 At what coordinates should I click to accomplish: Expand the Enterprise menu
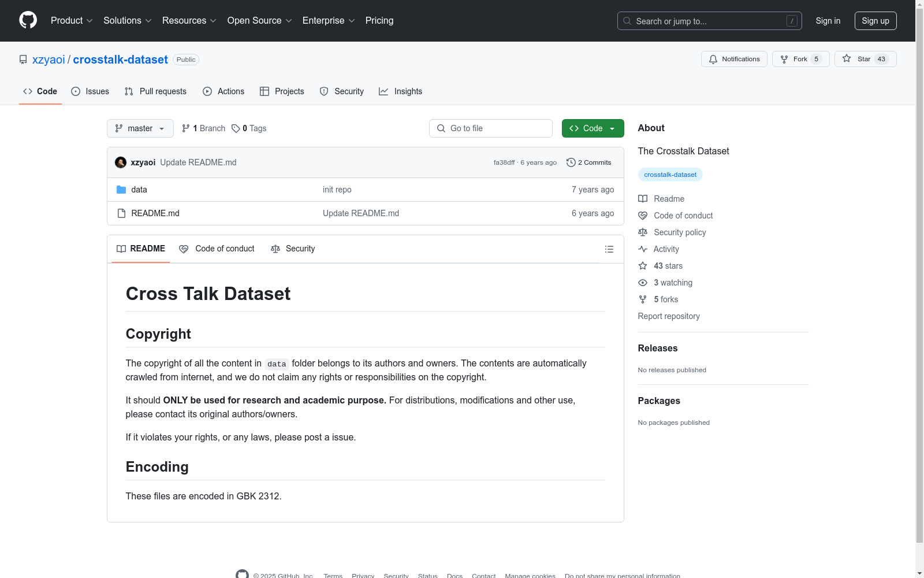(329, 20)
